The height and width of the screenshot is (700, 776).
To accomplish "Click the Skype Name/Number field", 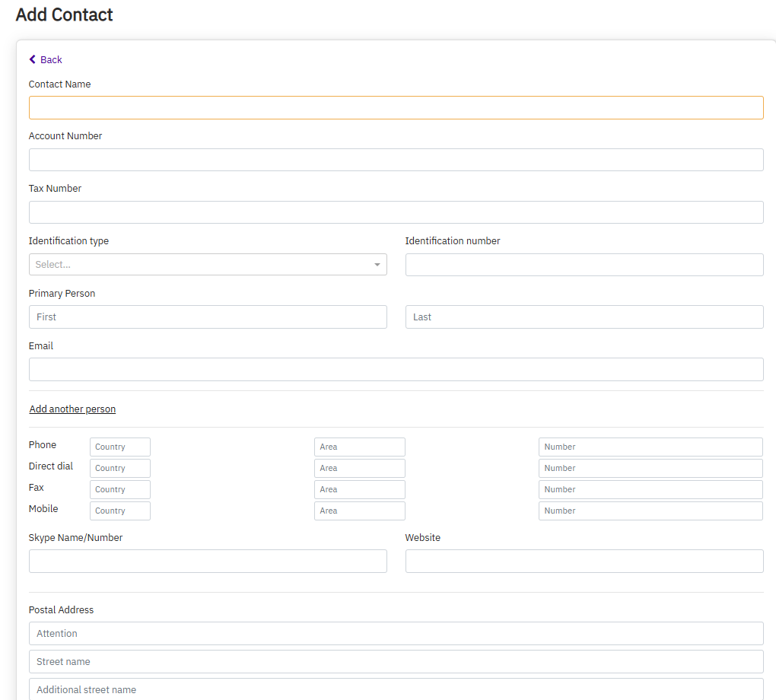I will click(x=208, y=562).
